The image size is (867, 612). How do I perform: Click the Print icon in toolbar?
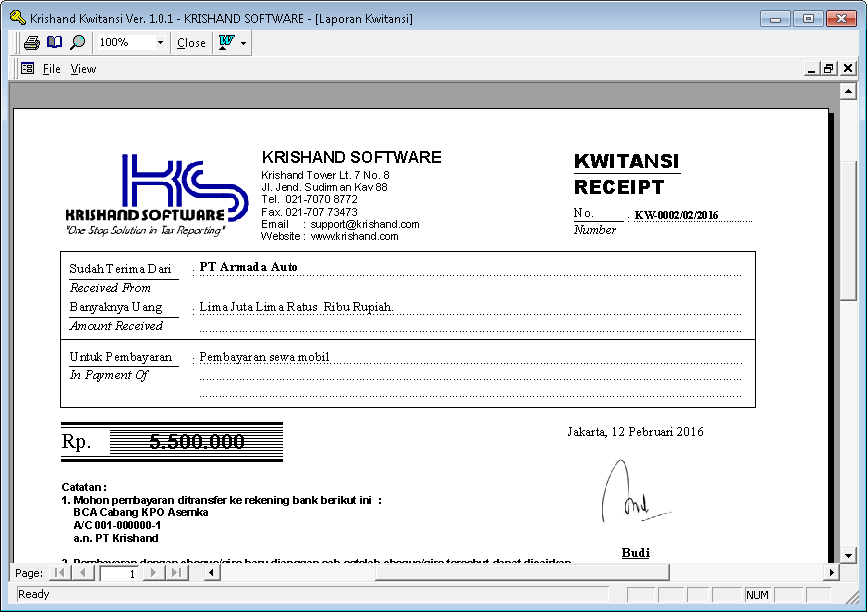32,43
